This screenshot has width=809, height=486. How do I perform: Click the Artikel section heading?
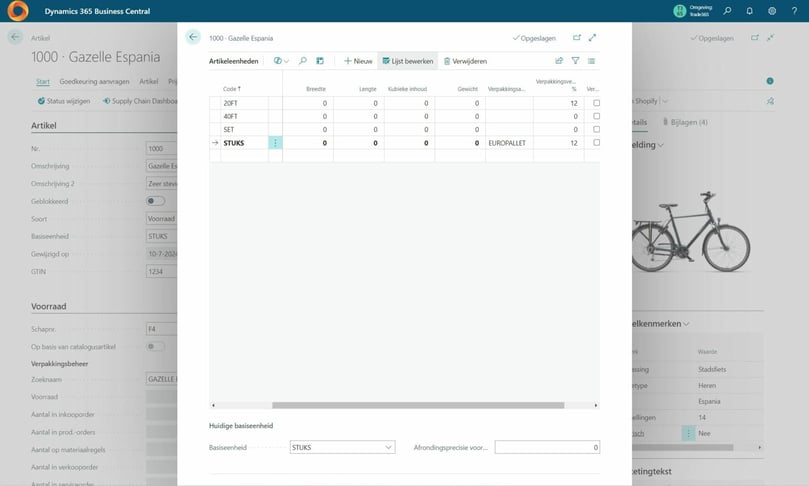pyautogui.click(x=44, y=125)
